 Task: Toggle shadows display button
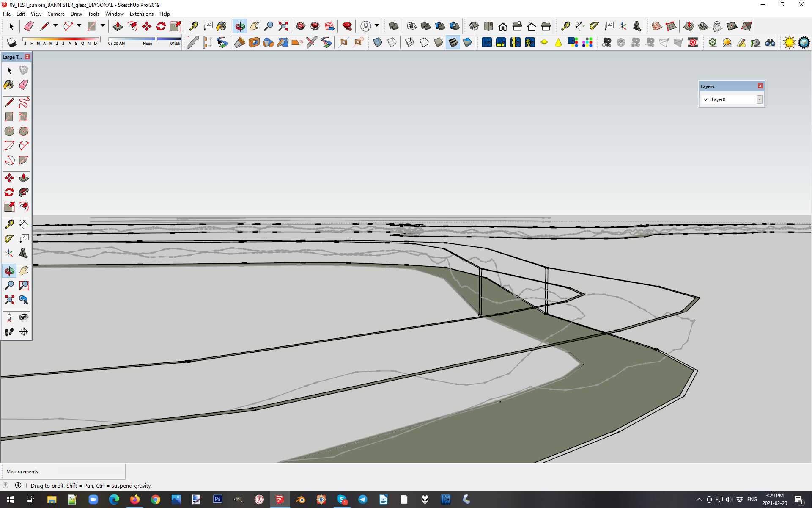tap(11, 42)
